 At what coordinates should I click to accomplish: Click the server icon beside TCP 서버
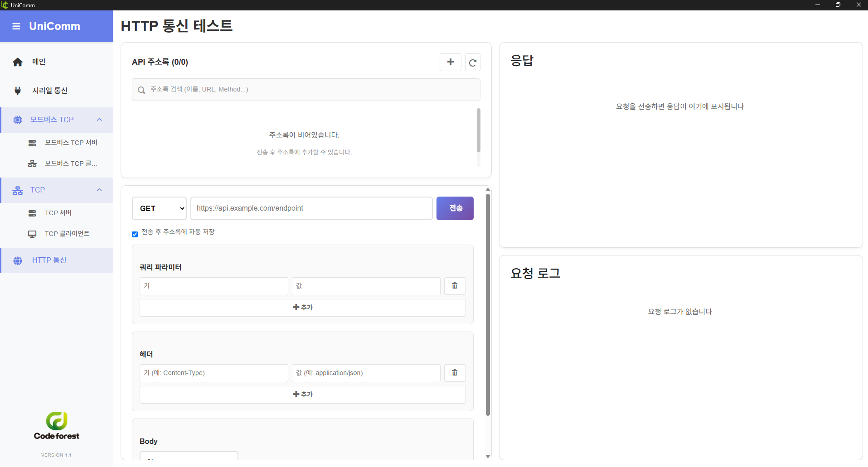(x=32, y=213)
